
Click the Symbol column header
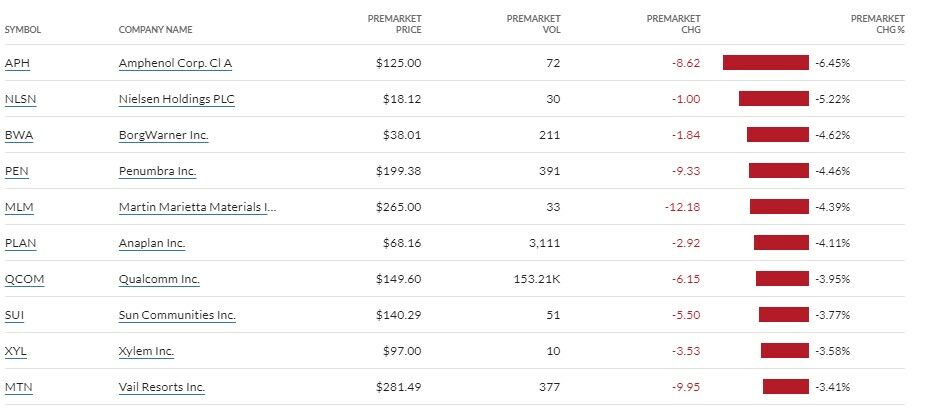(23, 30)
